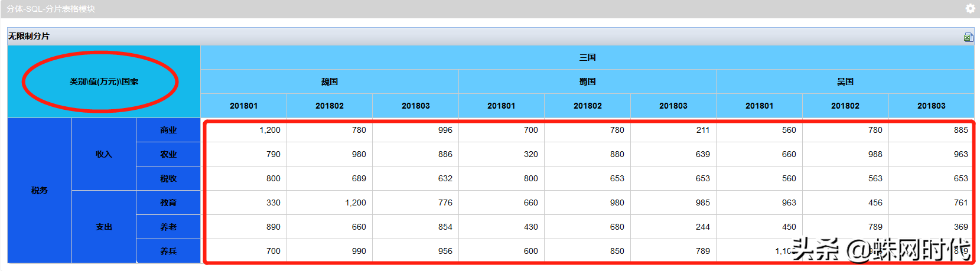Click the 税收 row header
The height and width of the screenshot is (271, 980).
click(x=168, y=178)
